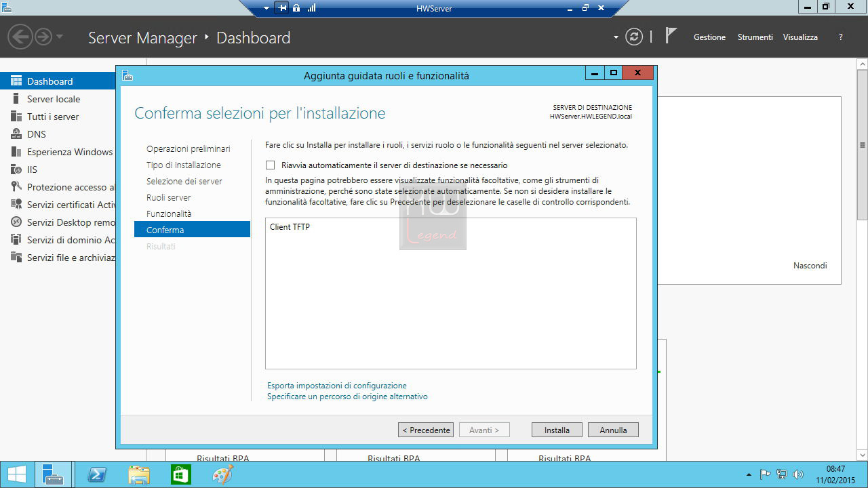Click the Server locale icon
The height and width of the screenshot is (488, 868).
point(16,99)
